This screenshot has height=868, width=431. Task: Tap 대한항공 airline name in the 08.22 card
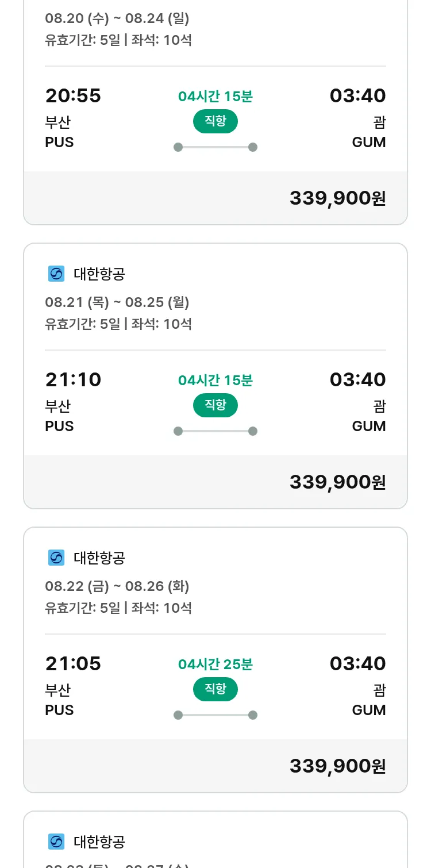(x=99, y=558)
